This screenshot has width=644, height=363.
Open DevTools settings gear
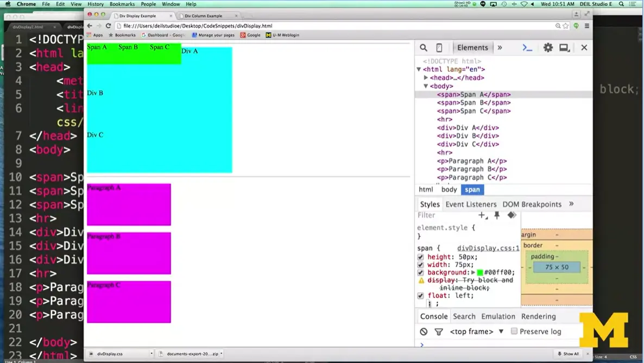[548, 47]
